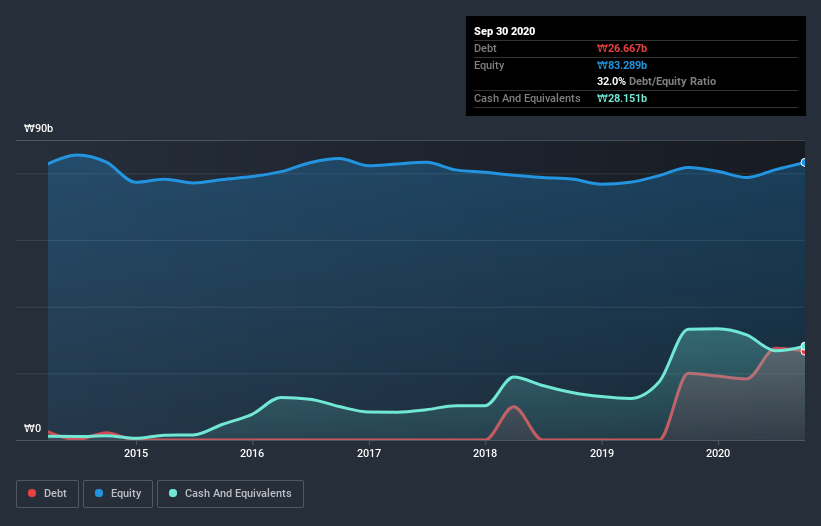Click Cash And Equivalents label in tooltip
821x526 pixels.
[x=527, y=98]
